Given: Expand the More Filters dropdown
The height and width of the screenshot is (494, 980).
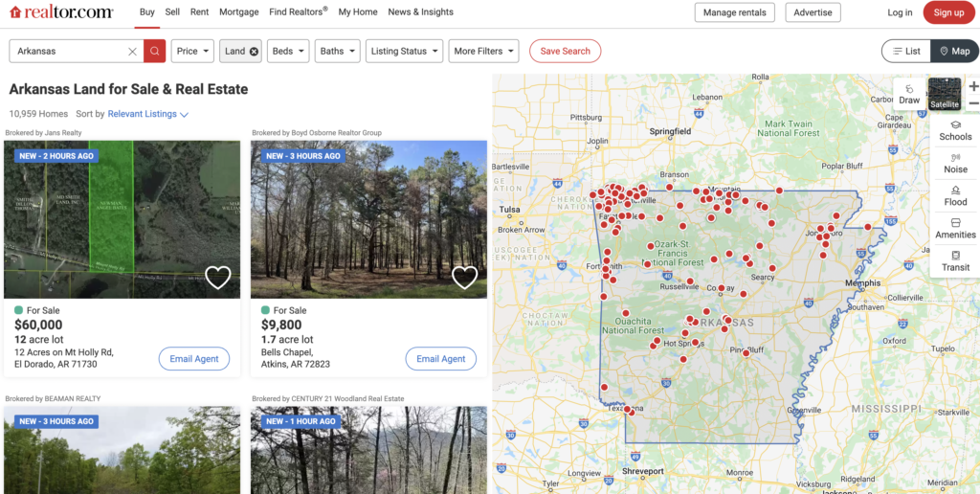Looking at the screenshot, I should click(x=483, y=52).
